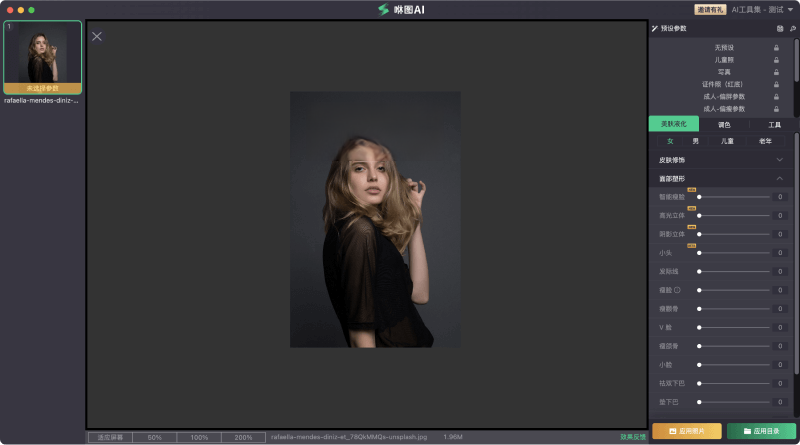Click the lock icon beside 无预设
Image resolution: width=800 pixels, height=445 pixels.
777,48
